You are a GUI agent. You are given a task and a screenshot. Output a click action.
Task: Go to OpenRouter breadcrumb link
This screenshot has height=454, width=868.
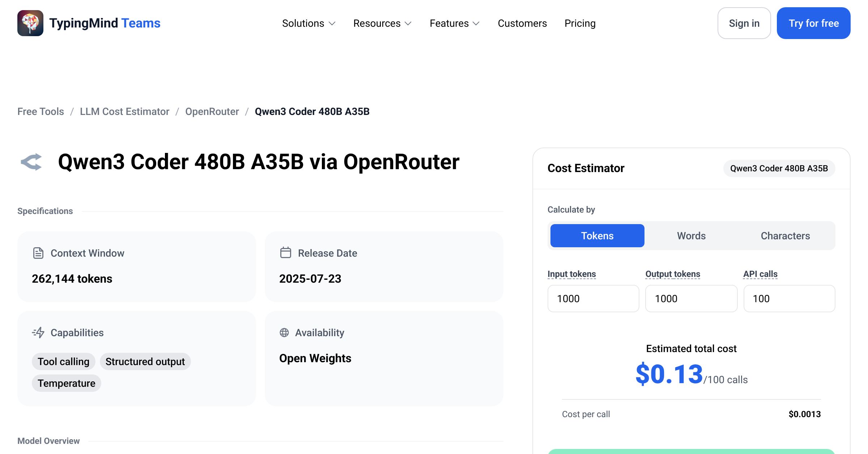point(212,111)
